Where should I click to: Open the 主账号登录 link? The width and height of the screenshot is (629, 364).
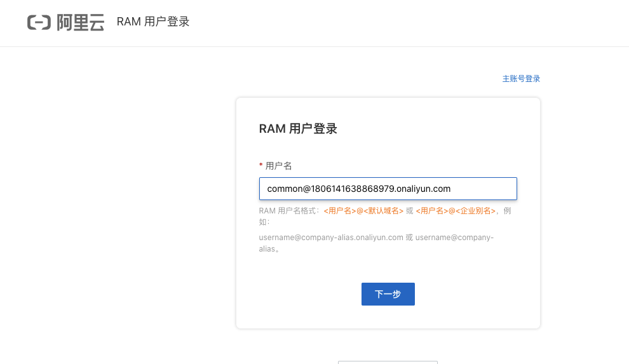point(521,79)
